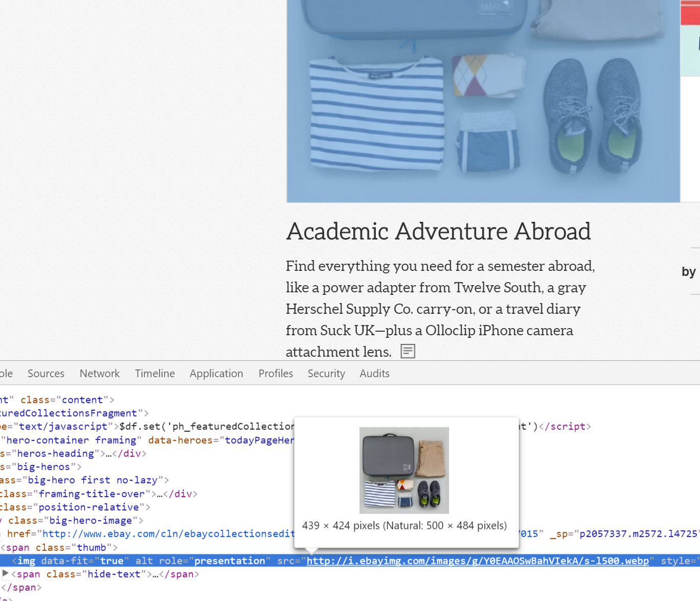Select the uredCollectionsFragment element row
This screenshot has height=601, width=700.
pyautogui.click(x=75, y=413)
